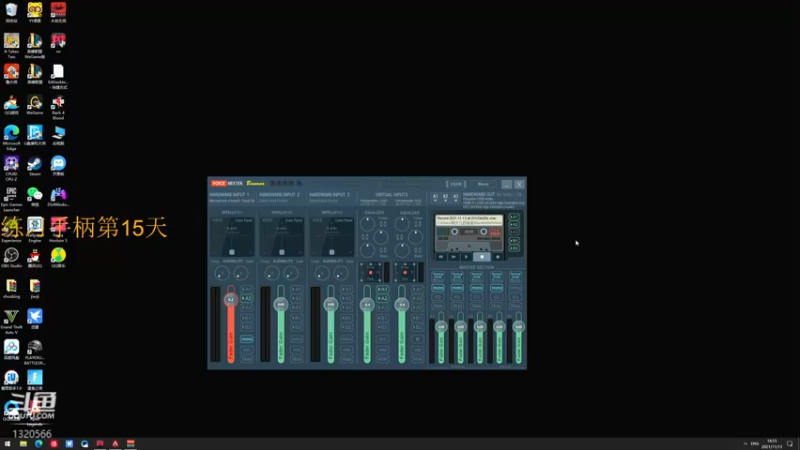
Task: Toggle mono on Hardware Input 1
Action: click(246, 339)
